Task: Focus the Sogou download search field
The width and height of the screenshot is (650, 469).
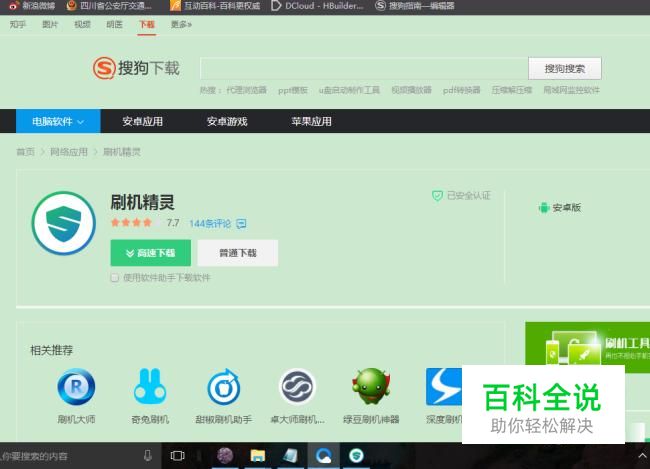Action: coord(364,68)
